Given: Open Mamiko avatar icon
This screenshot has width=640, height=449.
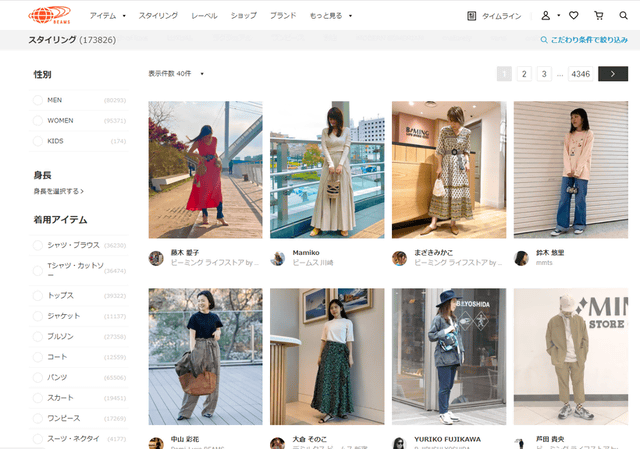Looking at the screenshot, I should coord(278,258).
